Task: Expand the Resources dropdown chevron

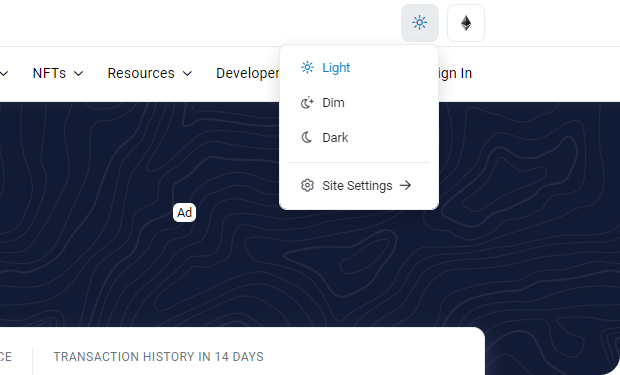Action: pos(187,74)
